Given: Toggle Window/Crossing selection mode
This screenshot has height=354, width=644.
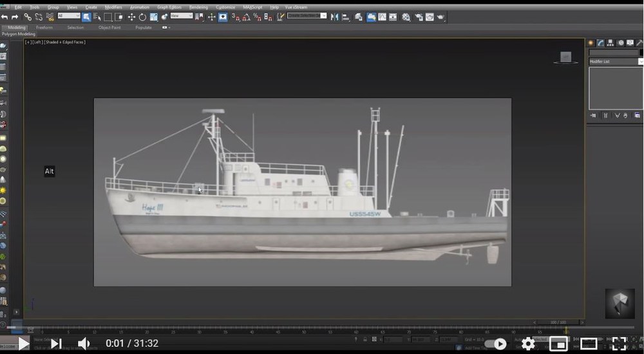Looking at the screenshot, I should pyautogui.click(x=118, y=17).
